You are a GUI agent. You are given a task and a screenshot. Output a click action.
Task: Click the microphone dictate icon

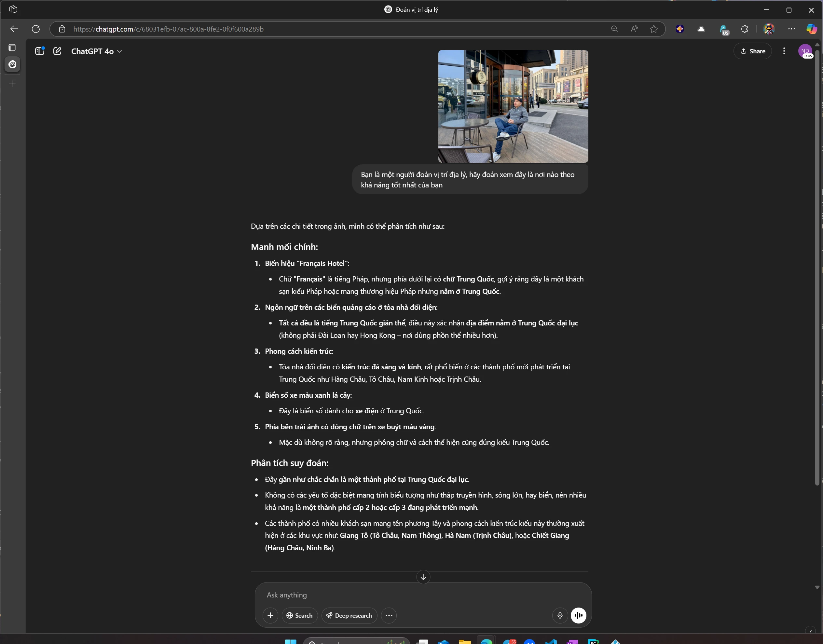point(560,615)
